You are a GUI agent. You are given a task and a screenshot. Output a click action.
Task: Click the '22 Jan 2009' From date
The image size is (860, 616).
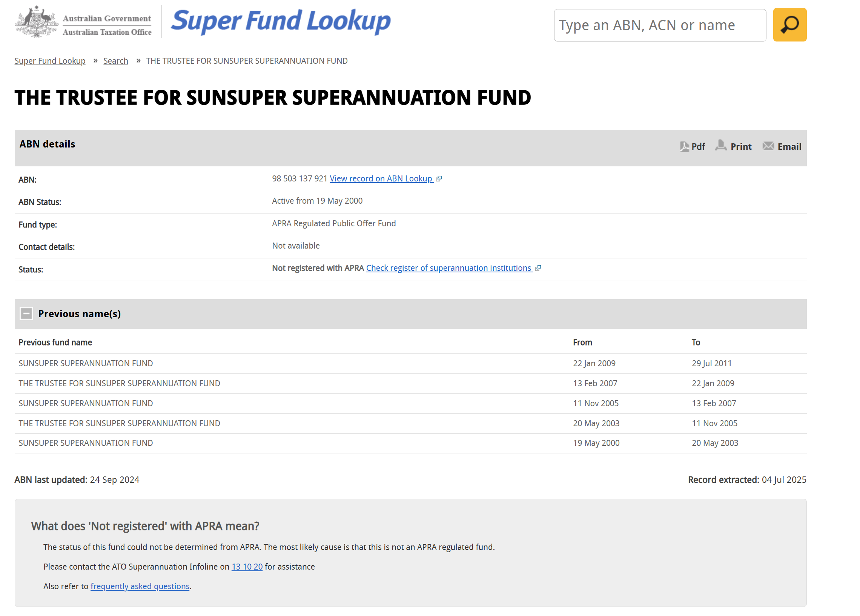pos(594,363)
